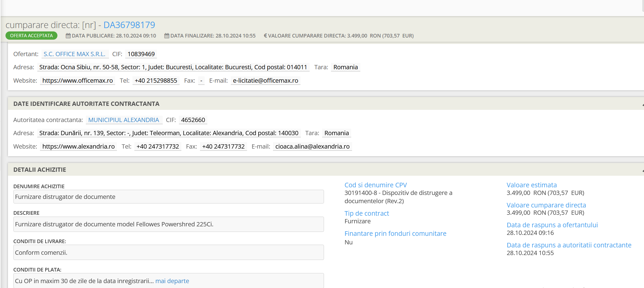Open the S.C. OFFICE MAX S.R.L. link
The height and width of the screenshot is (288, 644).
(x=75, y=54)
